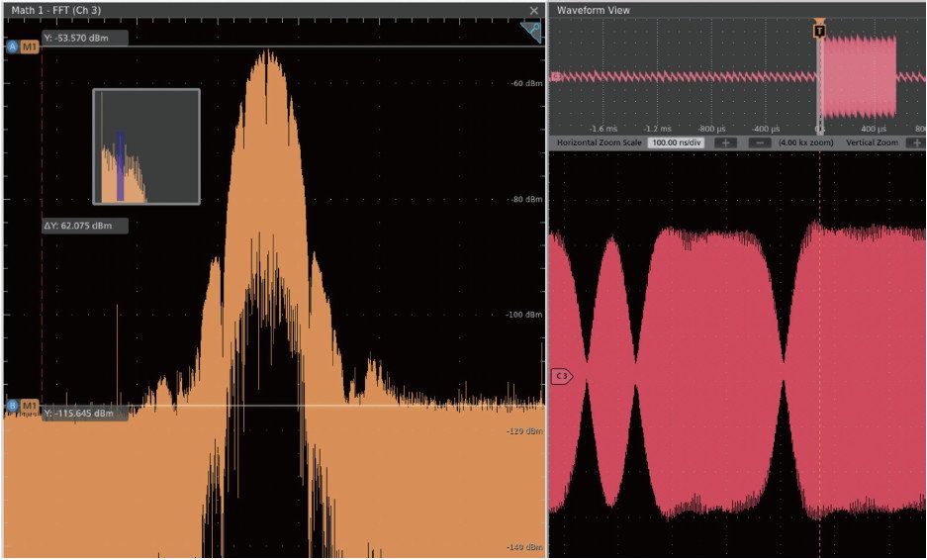Click the -140 dBm axis label
Viewport: 927px width, 560px height.
pyautogui.click(x=525, y=547)
